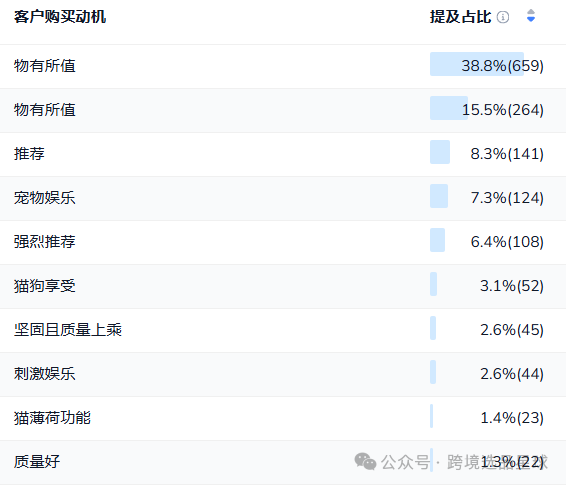Select the 物有所值 row with 38.8%
This screenshot has height=485, width=566.
point(283,66)
